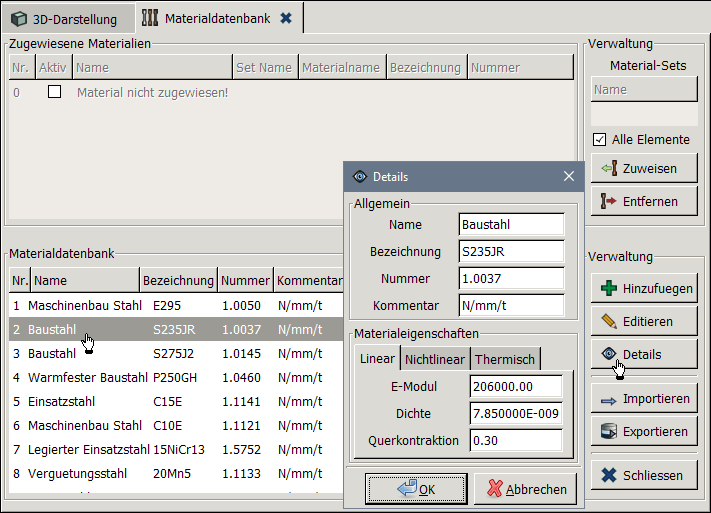Uncheck the Alle Elemente checkbox
The width and height of the screenshot is (711, 513).
600,140
